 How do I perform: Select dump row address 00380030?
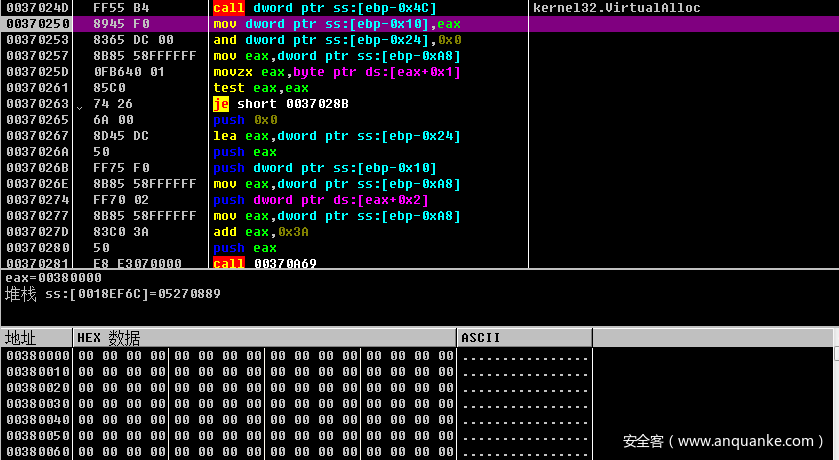tap(38, 404)
